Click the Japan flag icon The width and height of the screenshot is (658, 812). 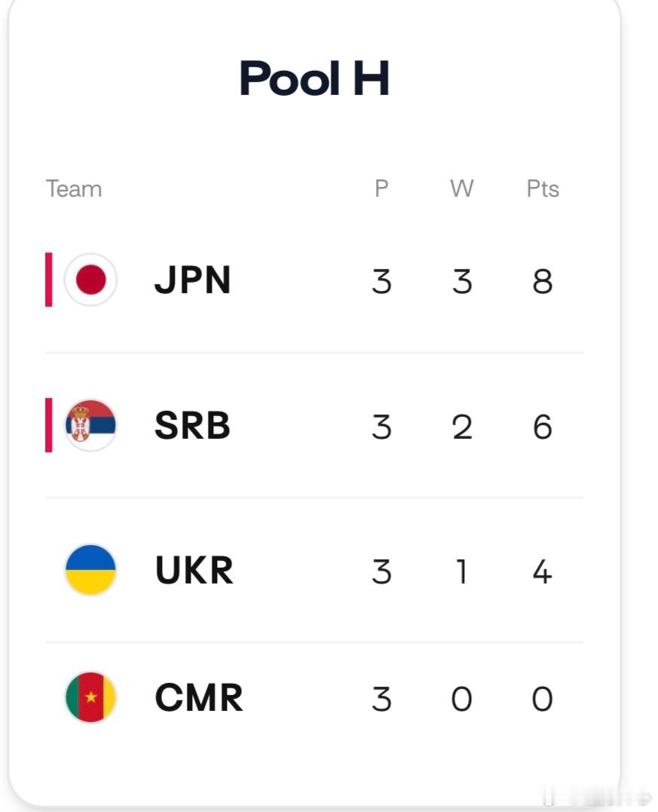coord(90,280)
